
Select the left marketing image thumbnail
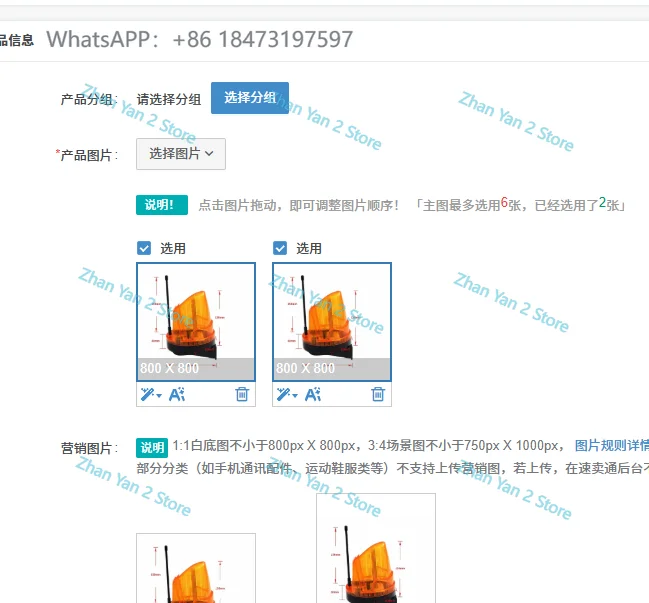coord(196,568)
